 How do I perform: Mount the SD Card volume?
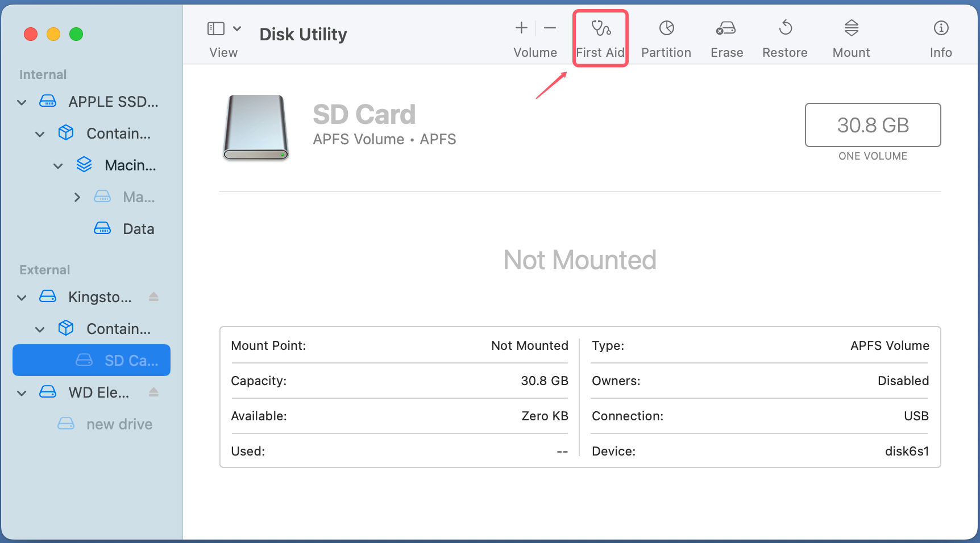(x=850, y=37)
